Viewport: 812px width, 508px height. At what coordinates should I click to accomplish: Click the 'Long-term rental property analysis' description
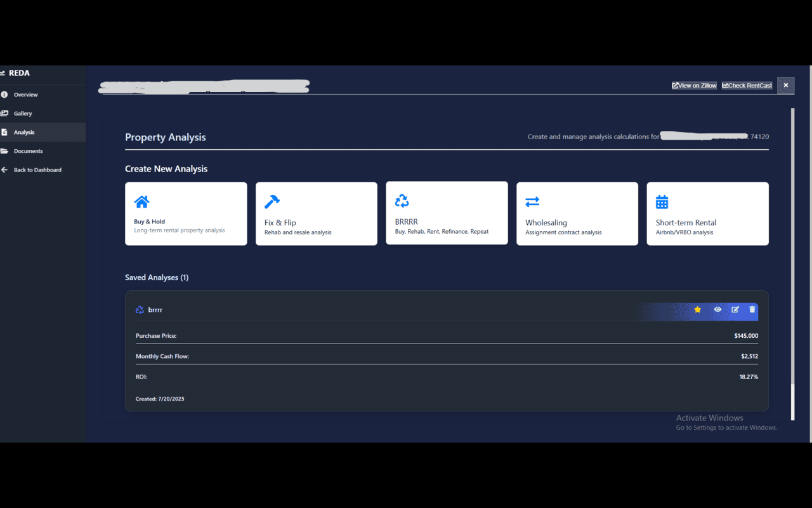coord(180,231)
